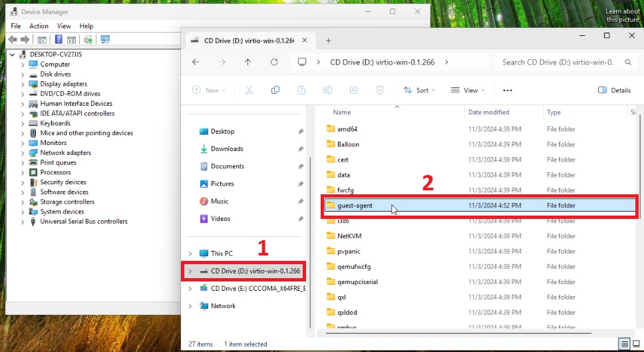Expand the Display adapters tree node
The height and width of the screenshot is (352, 644).
pyautogui.click(x=23, y=85)
